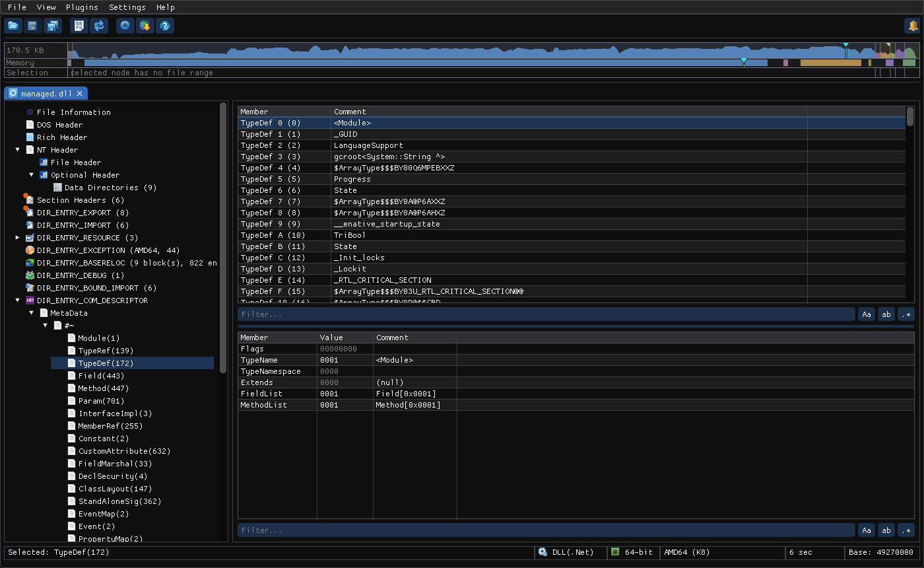Click the orange DIR_ENTRY_EXCEPTION warning icon
The image size is (924, 568).
point(30,250)
